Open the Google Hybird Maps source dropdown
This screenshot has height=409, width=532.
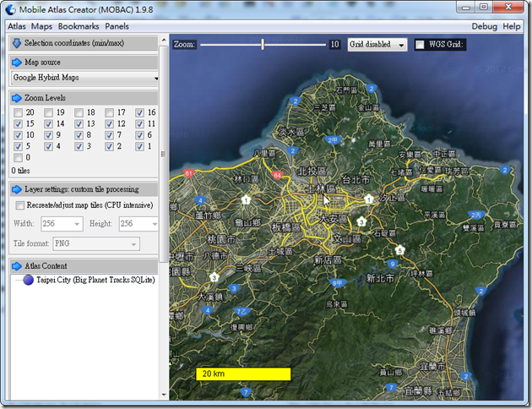click(x=84, y=78)
